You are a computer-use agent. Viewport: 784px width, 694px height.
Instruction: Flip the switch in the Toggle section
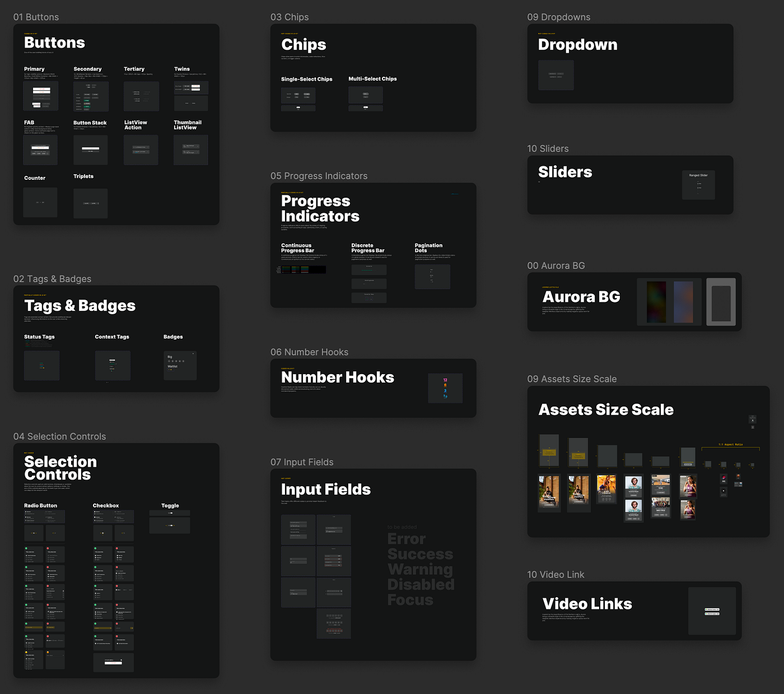pos(171,513)
